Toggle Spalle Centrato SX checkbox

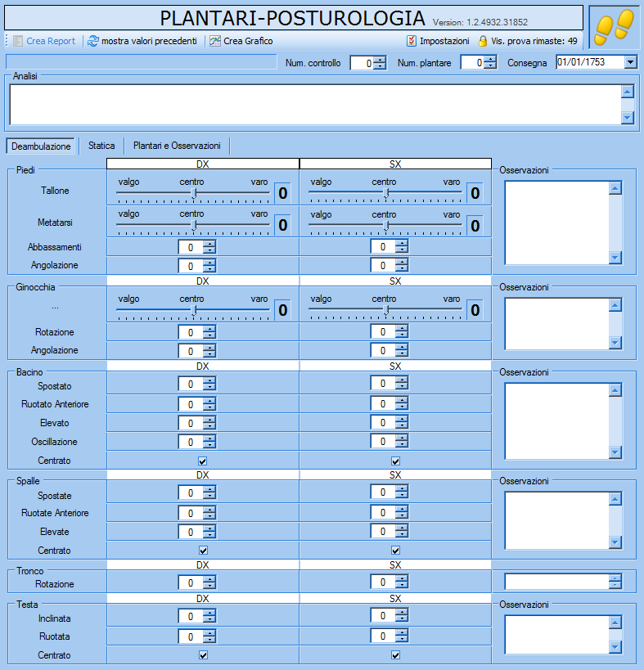click(396, 551)
